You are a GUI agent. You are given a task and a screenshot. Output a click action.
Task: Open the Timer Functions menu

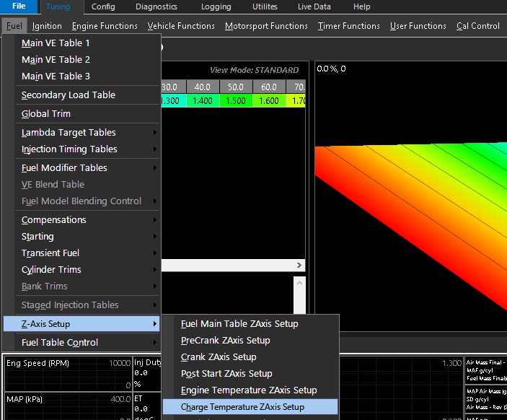pos(348,26)
